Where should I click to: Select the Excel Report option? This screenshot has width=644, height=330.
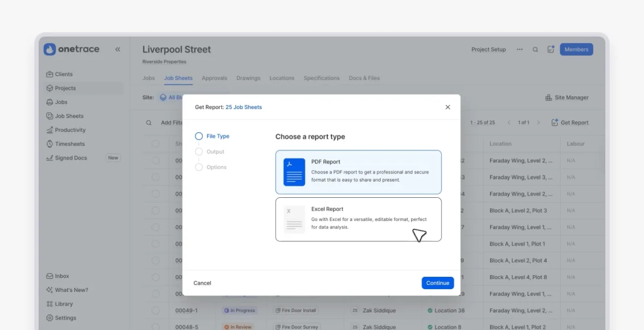pos(358,219)
